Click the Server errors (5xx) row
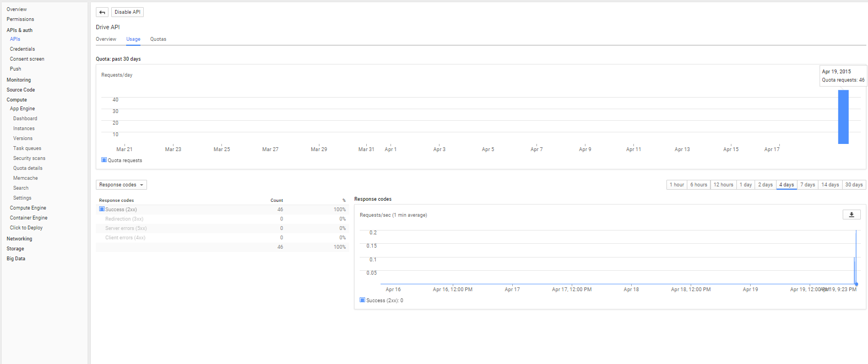The width and height of the screenshot is (868, 364). click(x=222, y=228)
